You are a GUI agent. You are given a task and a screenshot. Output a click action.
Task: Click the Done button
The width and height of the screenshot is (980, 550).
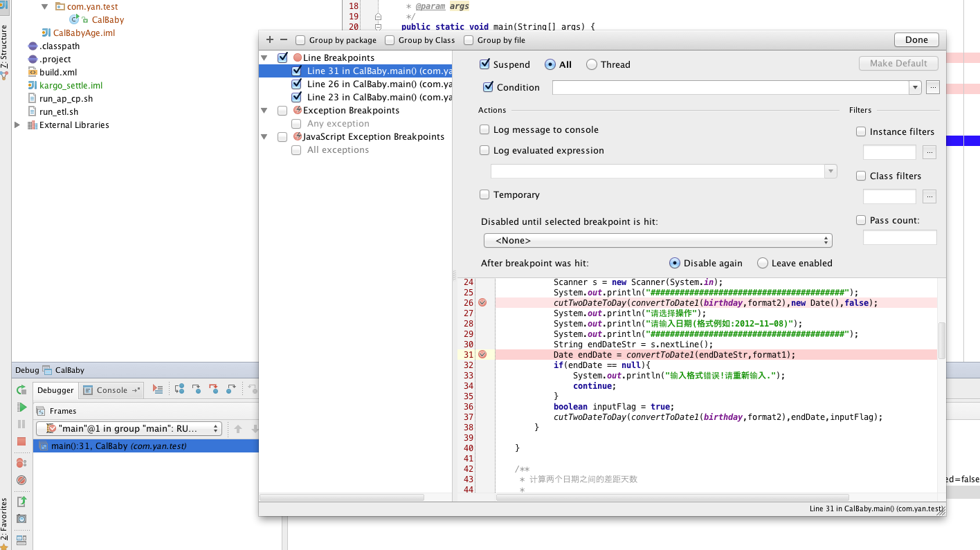916,40
